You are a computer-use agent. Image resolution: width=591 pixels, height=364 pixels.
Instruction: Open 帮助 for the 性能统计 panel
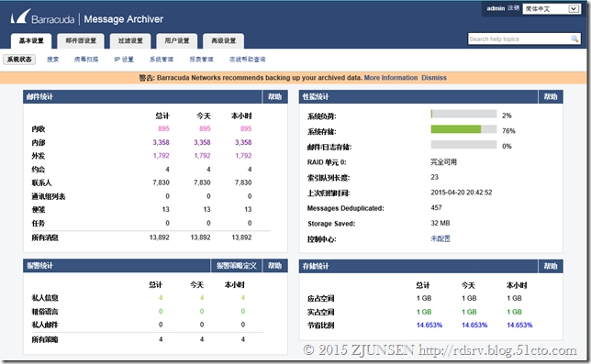[x=551, y=97]
